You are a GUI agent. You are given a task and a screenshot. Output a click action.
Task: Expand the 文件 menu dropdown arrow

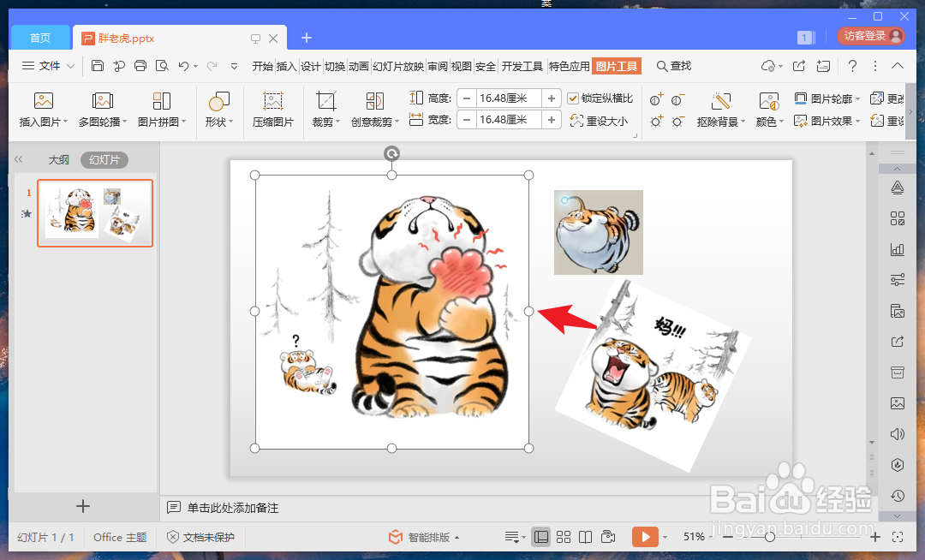pyautogui.click(x=71, y=66)
